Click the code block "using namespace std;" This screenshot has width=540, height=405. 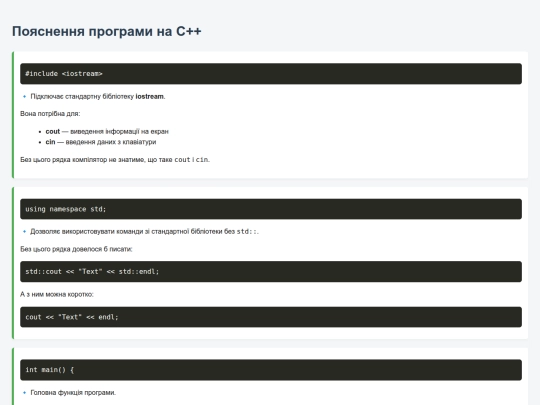tap(271, 209)
